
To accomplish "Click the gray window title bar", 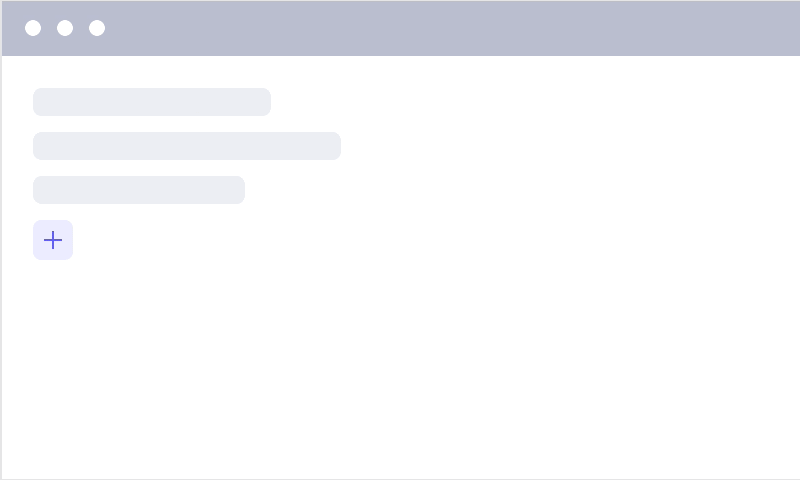I will click(450, 28).
